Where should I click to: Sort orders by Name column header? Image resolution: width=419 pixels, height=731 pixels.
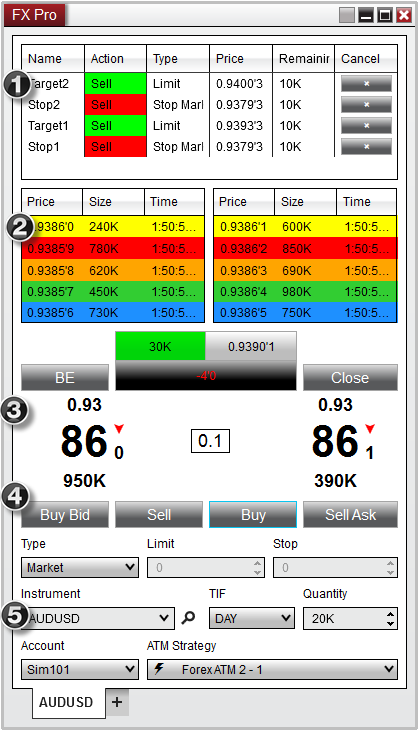[x=53, y=59]
